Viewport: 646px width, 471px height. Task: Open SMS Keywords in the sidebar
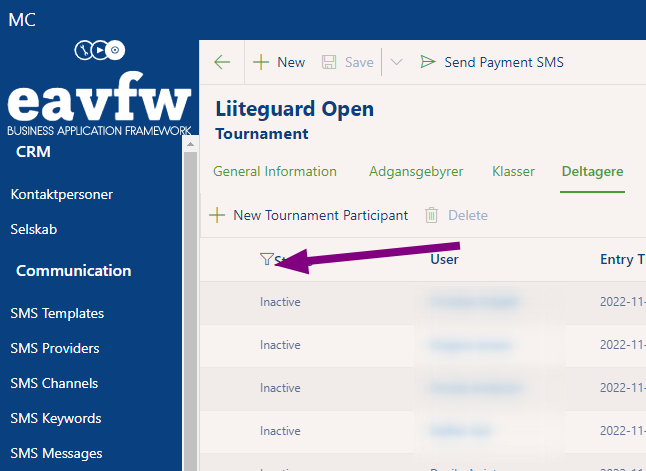[56, 419]
